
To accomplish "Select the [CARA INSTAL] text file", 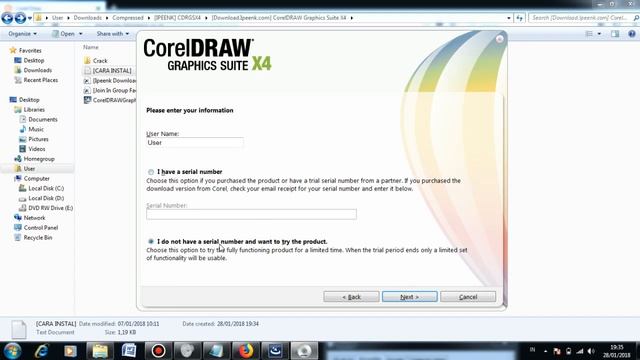I will click(x=108, y=71).
